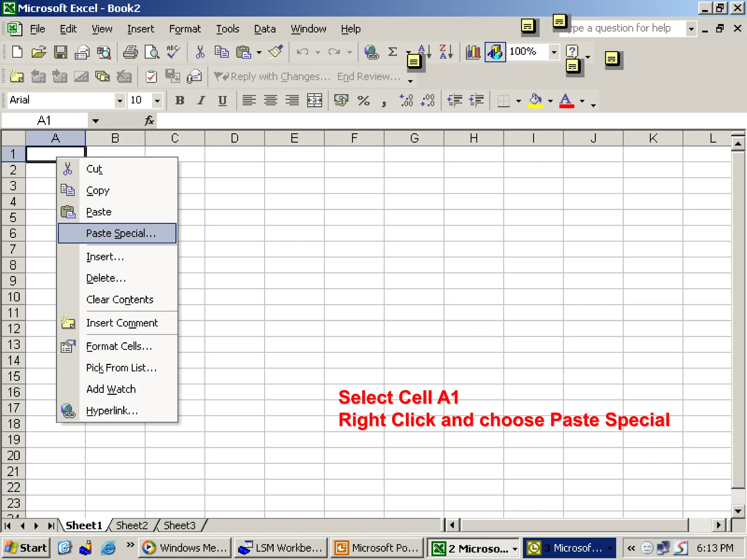Click the Help question mark icon
Image resolution: width=747 pixels, height=560 pixels.
(572, 51)
